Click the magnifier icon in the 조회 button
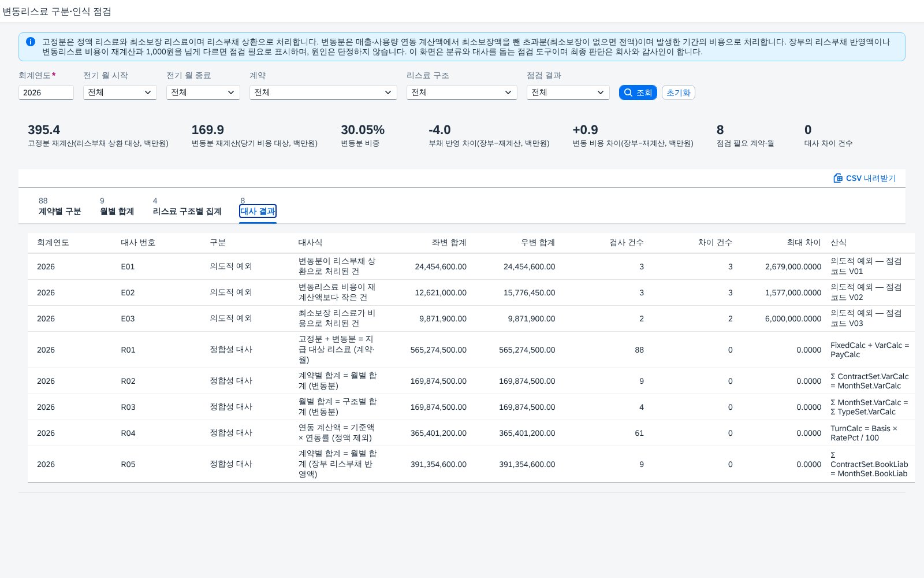 pyautogui.click(x=628, y=92)
